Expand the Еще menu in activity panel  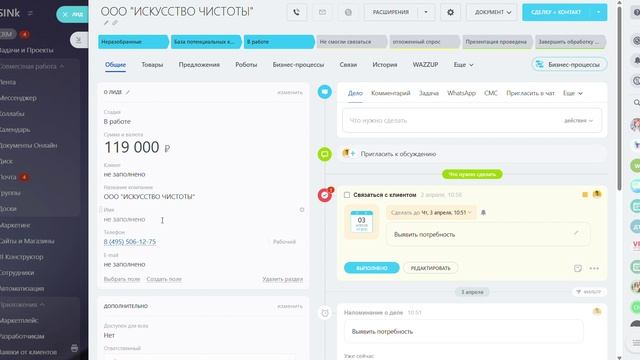(x=573, y=93)
